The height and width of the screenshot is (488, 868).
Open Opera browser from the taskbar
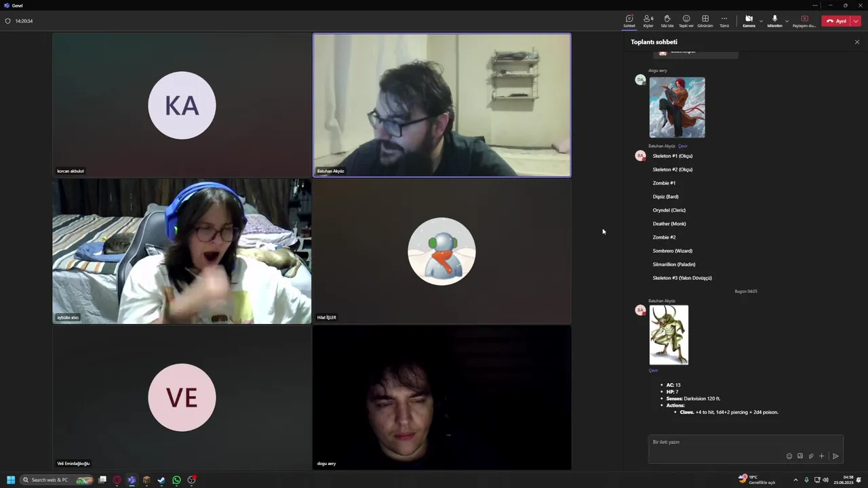(x=117, y=480)
